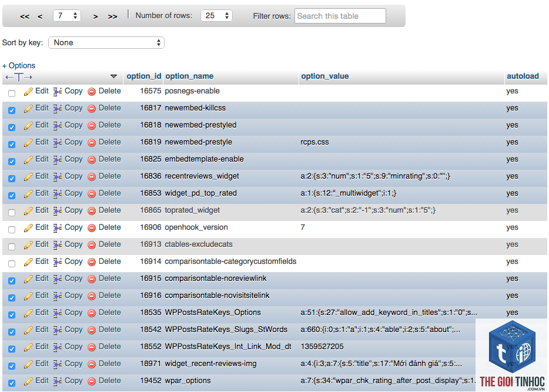Uncheck the recentreviews_widget row checkbox

coord(12,179)
